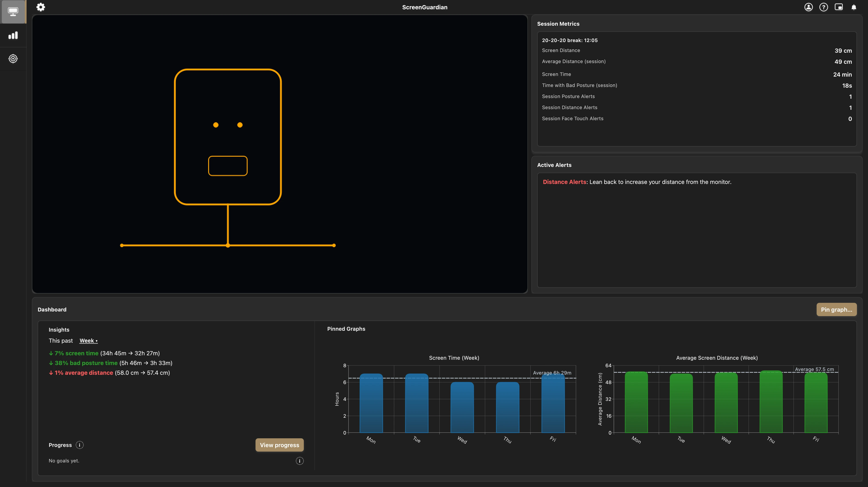Image resolution: width=868 pixels, height=487 pixels.
Task: Click the 7% screen time insight
Action: [x=104, y=353]
